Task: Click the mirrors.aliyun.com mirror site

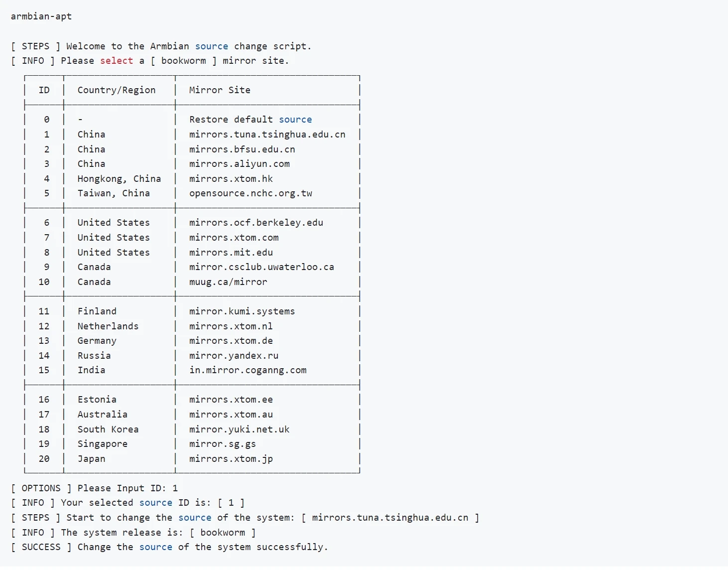Action: (x=239, y=164)
